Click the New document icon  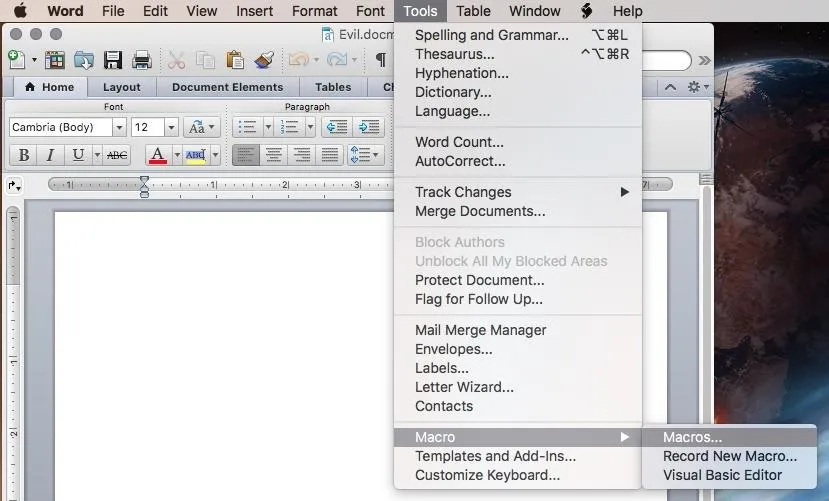click(x=16, y=60)
